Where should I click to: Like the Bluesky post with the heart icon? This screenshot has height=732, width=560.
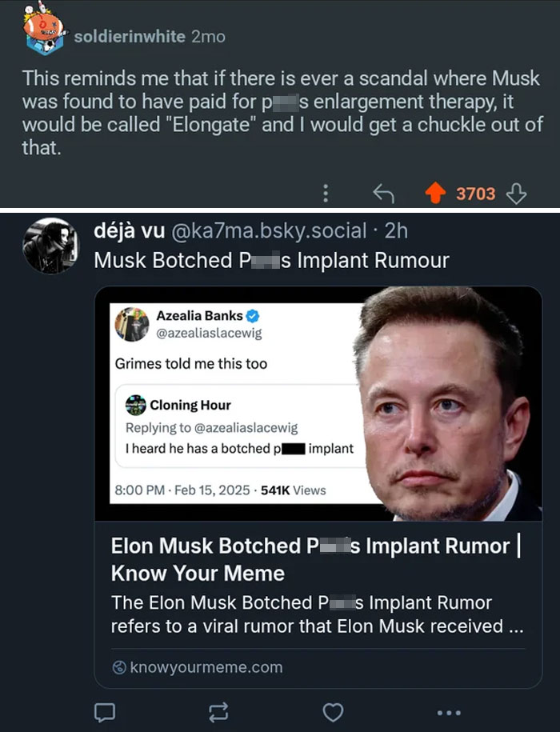(x=333, y=712)
